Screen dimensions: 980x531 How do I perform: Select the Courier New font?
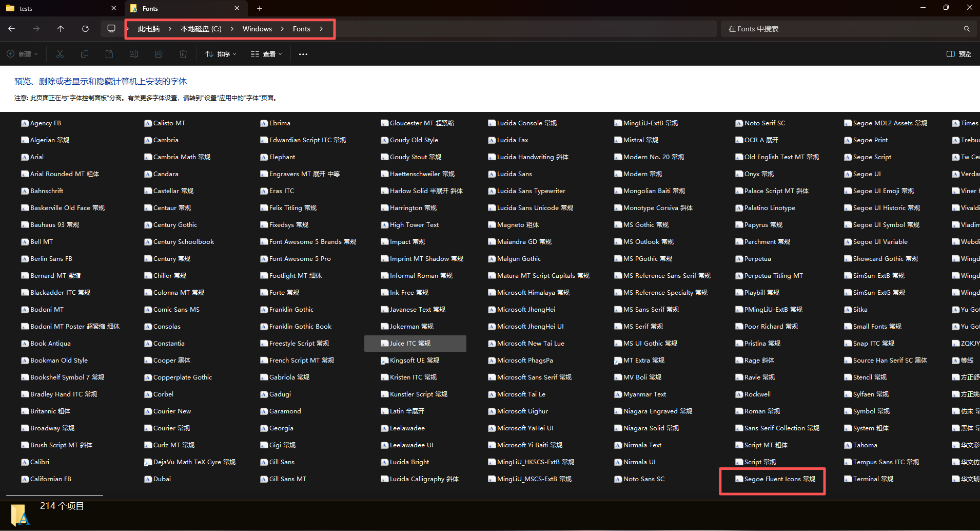[168, 411]
